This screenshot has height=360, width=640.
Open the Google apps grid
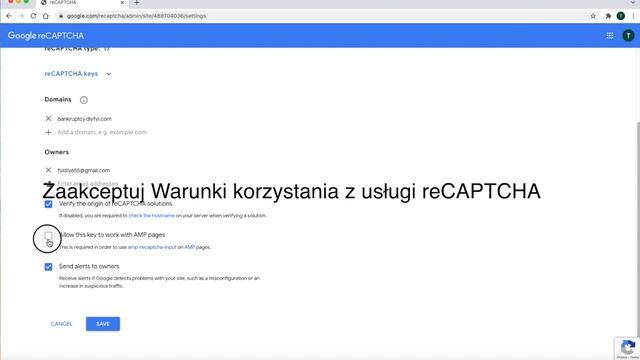pyautogui.click(x=610, y=36)
